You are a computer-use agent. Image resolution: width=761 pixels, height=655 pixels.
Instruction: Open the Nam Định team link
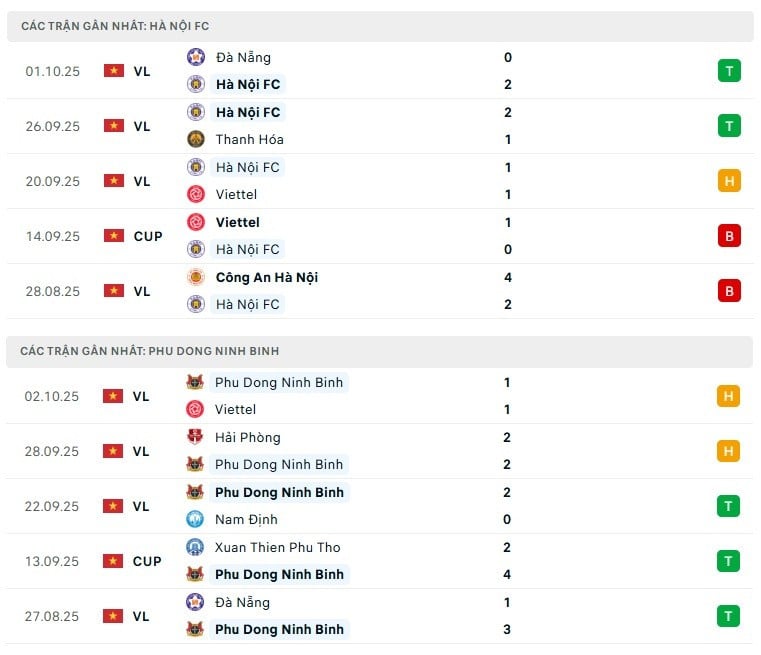246,519
